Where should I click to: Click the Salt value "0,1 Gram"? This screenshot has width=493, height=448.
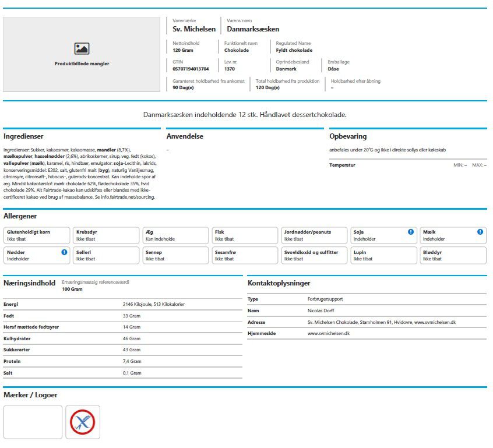[x=132, y=373]
